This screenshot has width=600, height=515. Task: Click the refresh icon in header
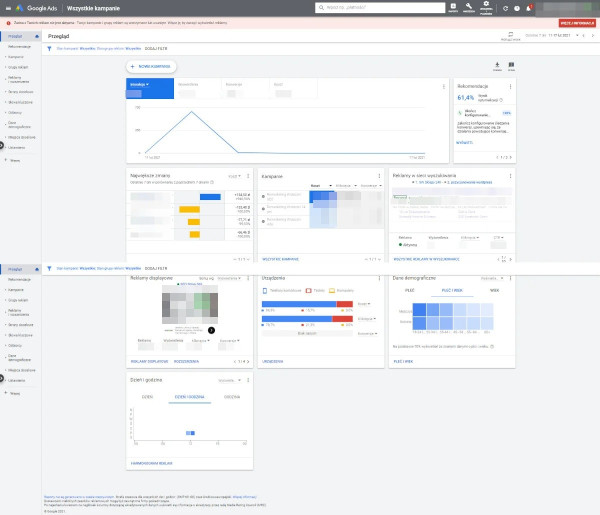point(505,7)
